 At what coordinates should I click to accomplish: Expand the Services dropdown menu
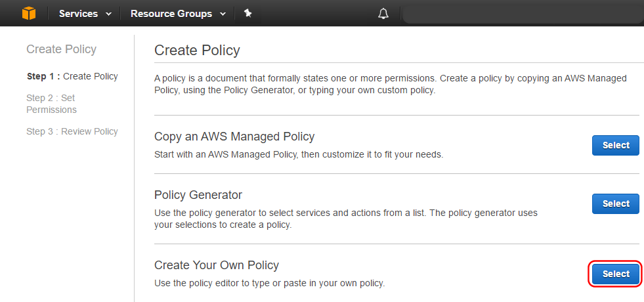click(x=85, y=14)
